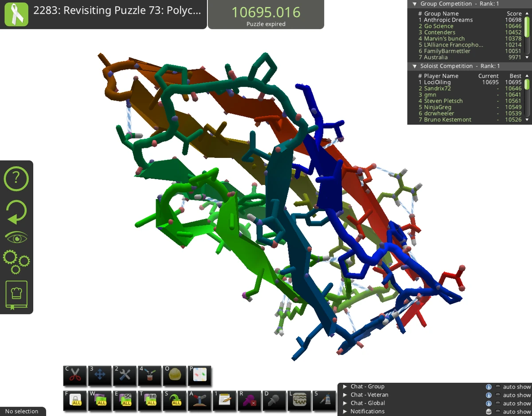Open the note editor tool

[224, 400]
